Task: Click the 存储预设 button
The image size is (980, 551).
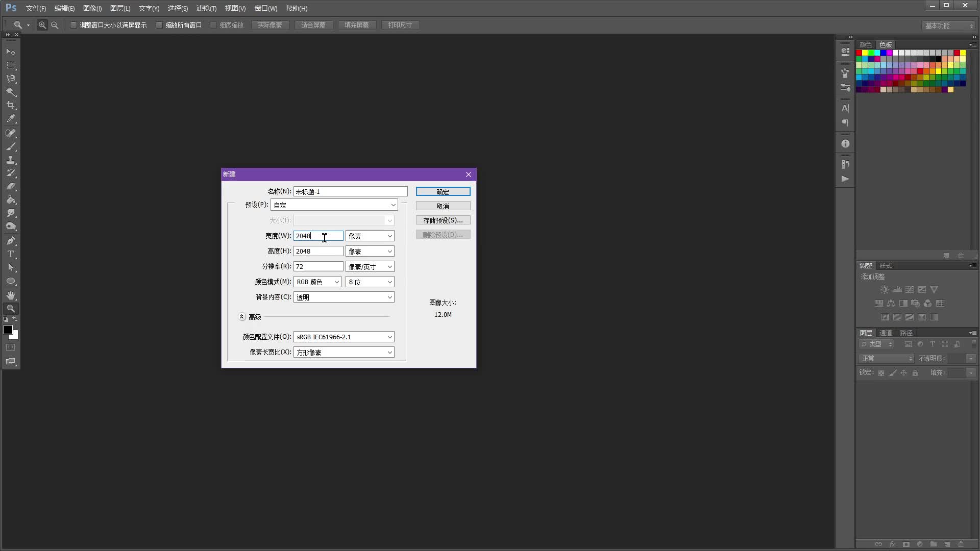Action: tap(443, 220)
